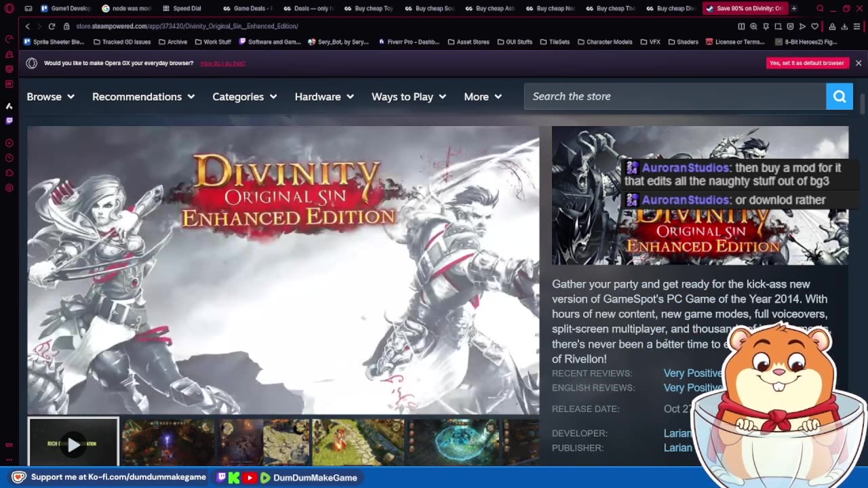The height and width of the screenshot is (488, 868).
Task: Click Kick icon in bottom stream bar
Action: [x=234, y=477]
